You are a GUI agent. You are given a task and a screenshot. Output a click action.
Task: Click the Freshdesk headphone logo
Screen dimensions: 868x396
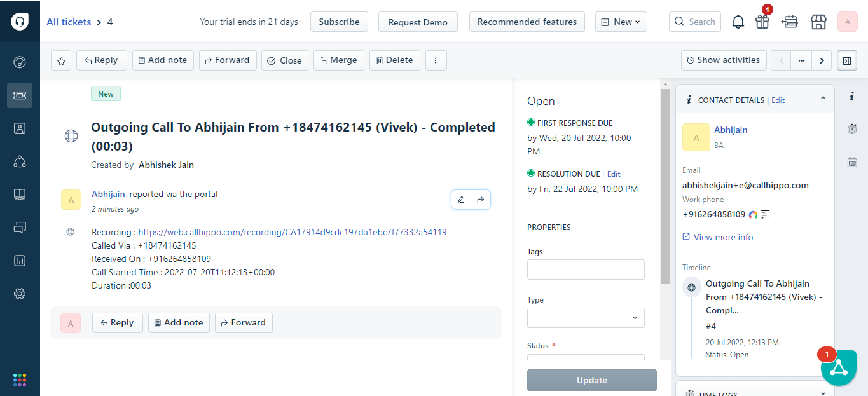[x=20, y=21]
